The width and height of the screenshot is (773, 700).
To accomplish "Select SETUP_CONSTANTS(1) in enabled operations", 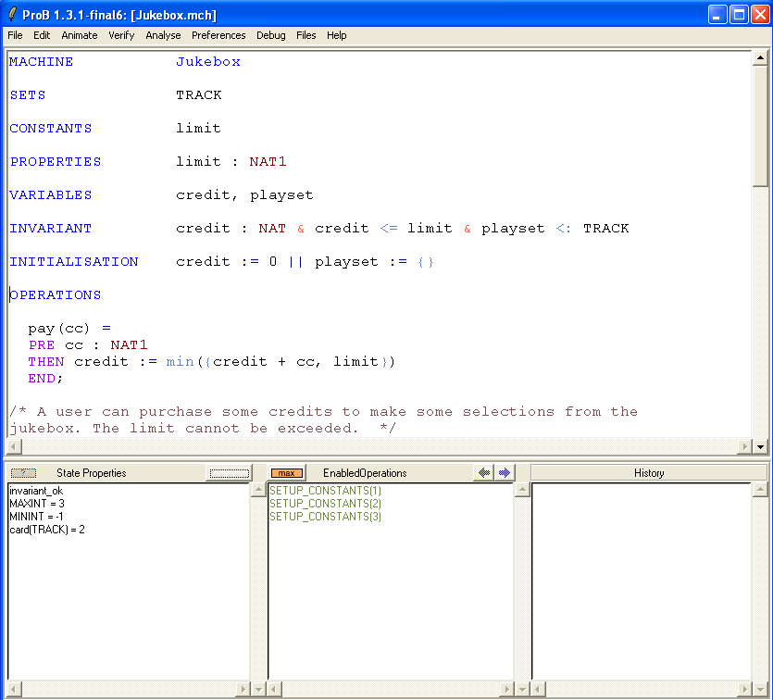I will (325, 491).
